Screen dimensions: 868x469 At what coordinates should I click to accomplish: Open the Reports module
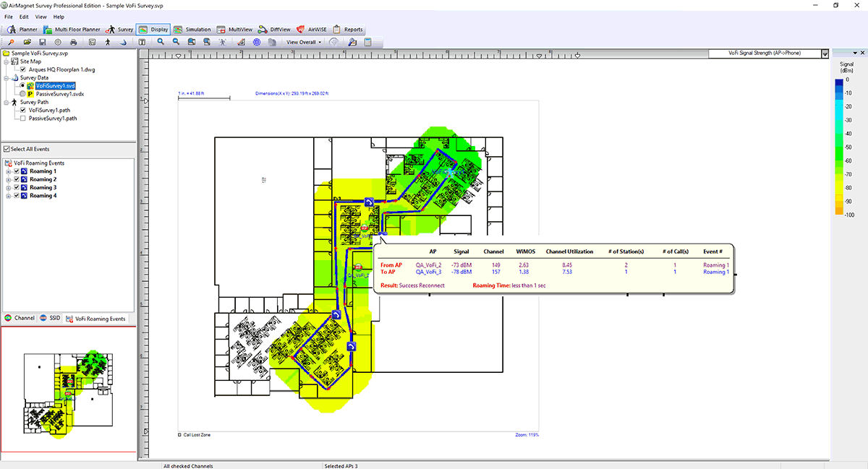tap(348, 30)
